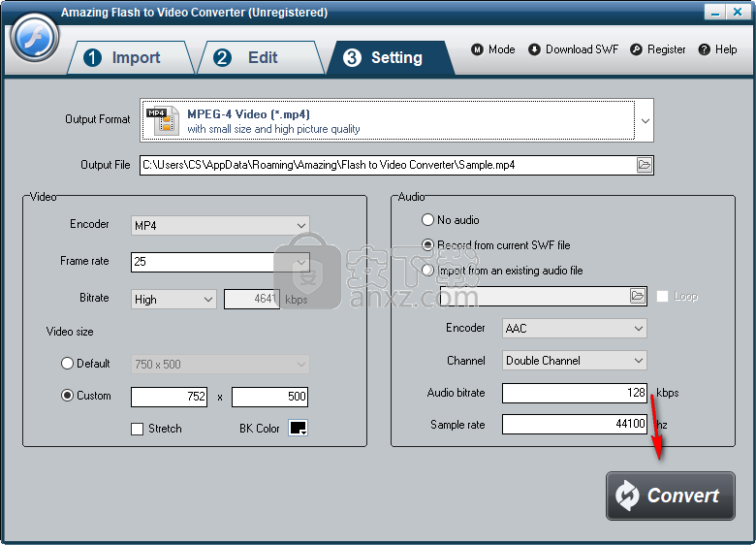The width and height of the screenshot is (756, 545).
Task: Click the video bitrate 4641 kbps field
Action: 252,299
